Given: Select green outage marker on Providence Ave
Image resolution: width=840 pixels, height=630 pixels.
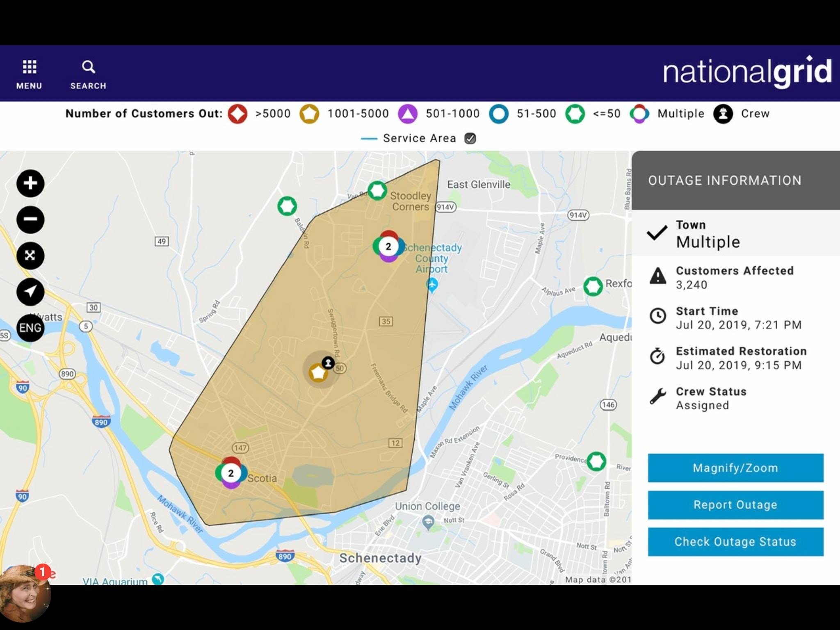Looking at the screenshot, I should (596, 461).
